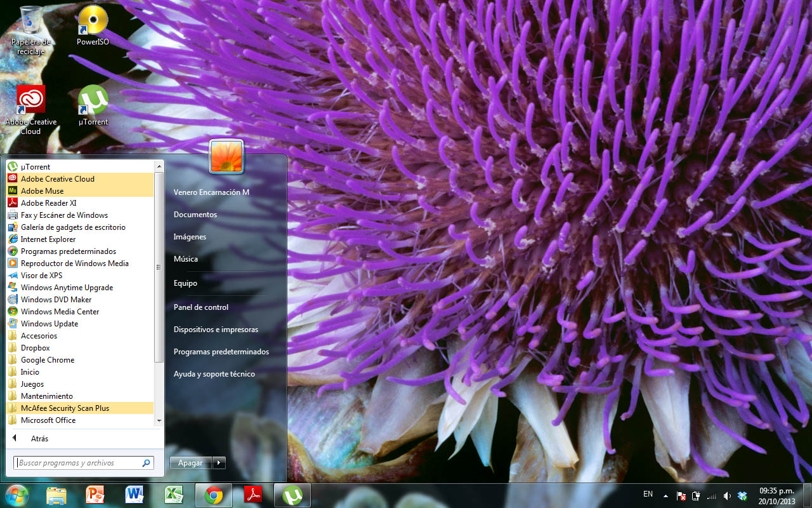812x508 pixels.
Task: Expand the Google Chrome folder
Action: pyautogui.click(x=80, y=359)
